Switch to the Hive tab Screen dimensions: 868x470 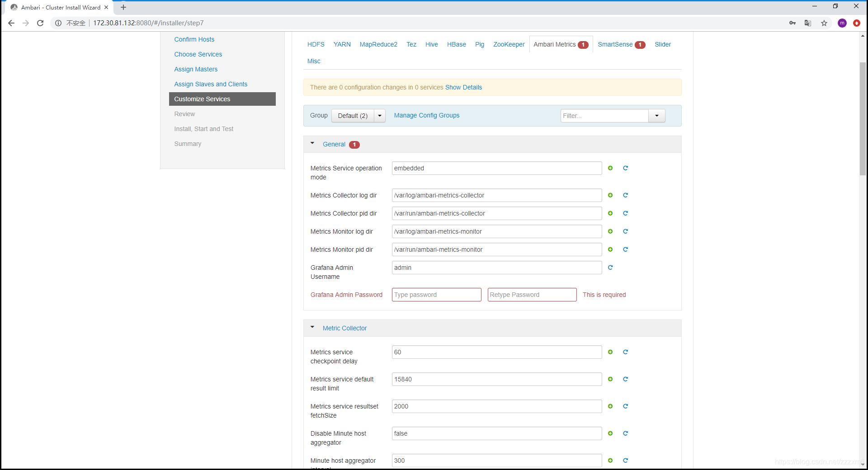pos(432,44)
